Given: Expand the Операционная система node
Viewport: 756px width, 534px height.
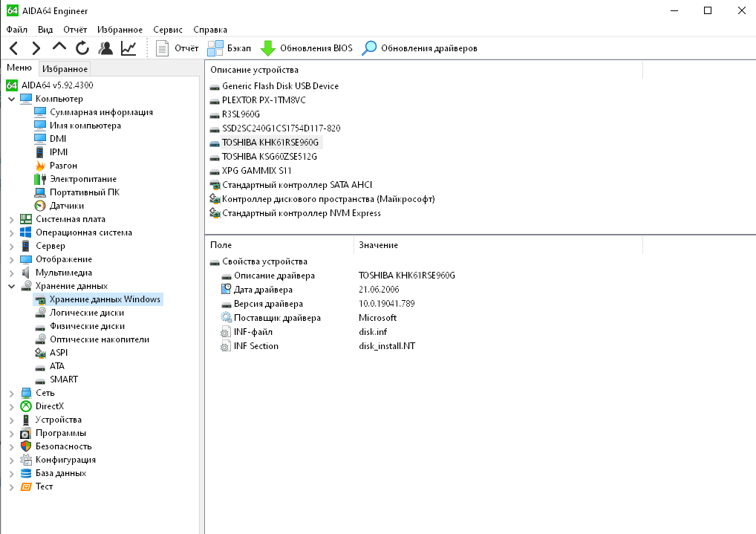Looking at the screenshot, I should pyautogui.click(x=12, y=233).
